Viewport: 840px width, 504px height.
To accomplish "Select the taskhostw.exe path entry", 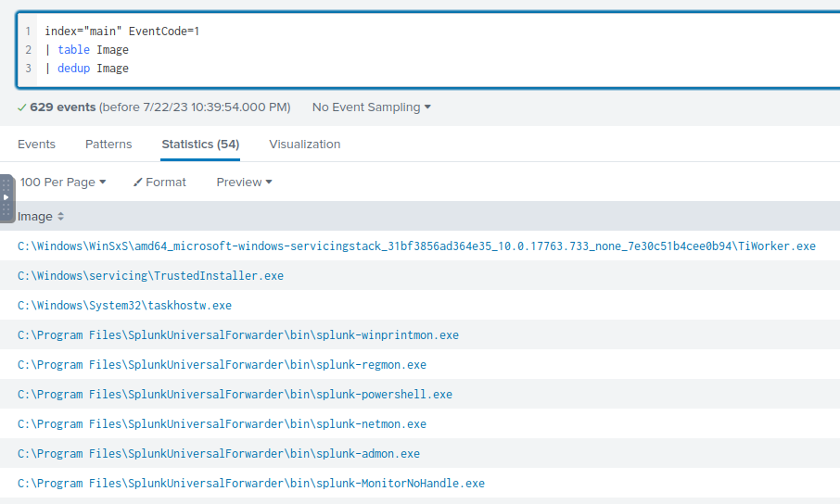I will point(124,306).
